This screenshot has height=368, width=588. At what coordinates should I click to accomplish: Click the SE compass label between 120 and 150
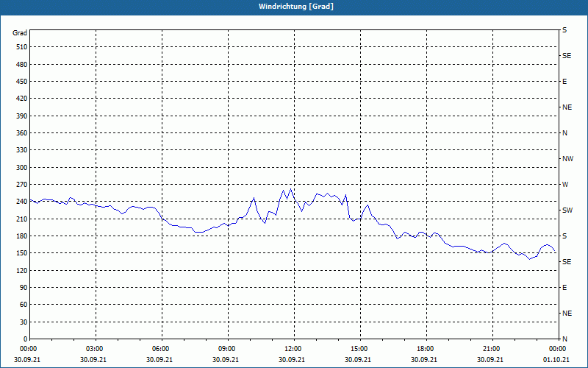click(x=567, y=262)
